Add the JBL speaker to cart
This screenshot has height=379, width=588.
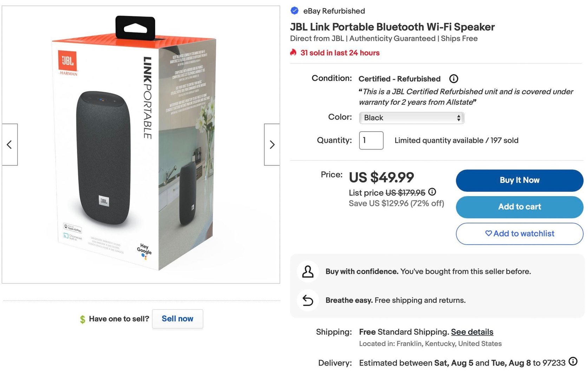(519, 207)
